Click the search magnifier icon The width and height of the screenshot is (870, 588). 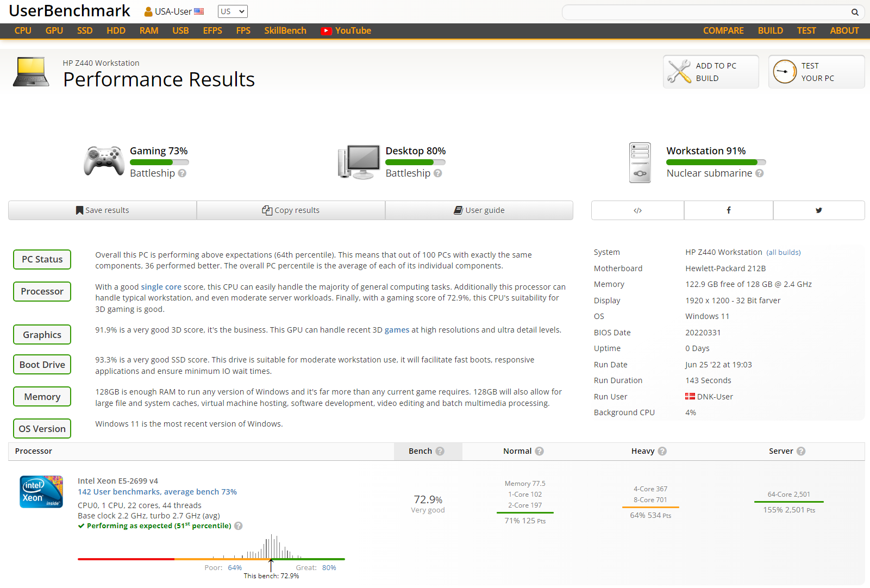pos(854,12)
